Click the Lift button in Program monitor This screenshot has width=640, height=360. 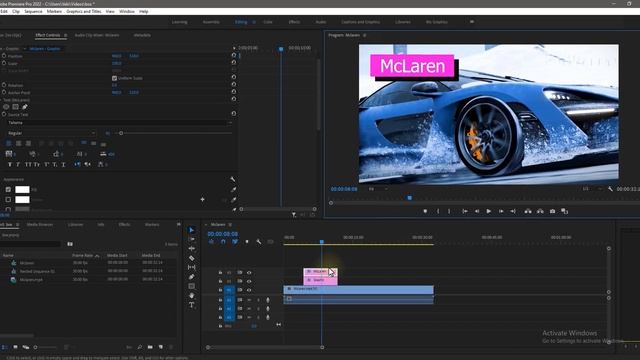528,211
